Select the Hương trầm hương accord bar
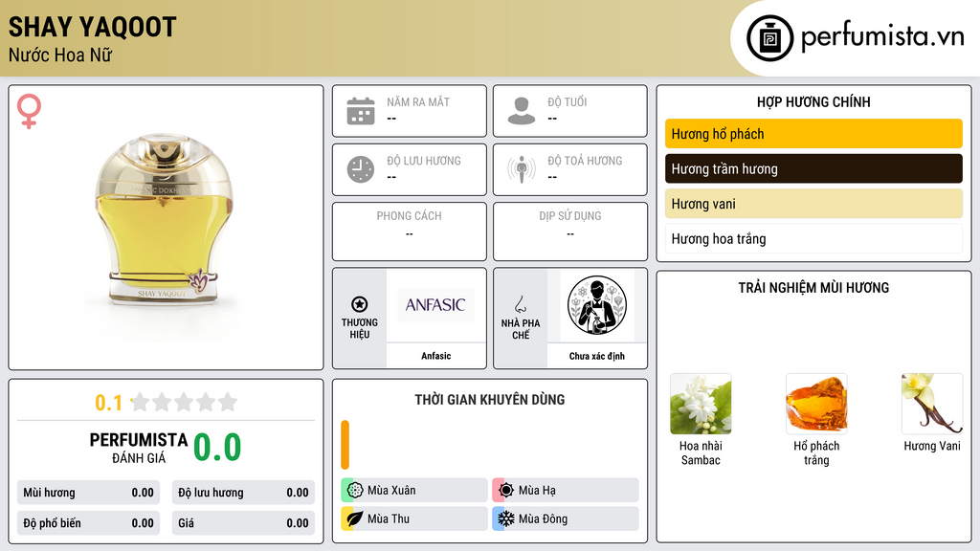Viewport: 980px width, 551px height. tap(813, 168)
